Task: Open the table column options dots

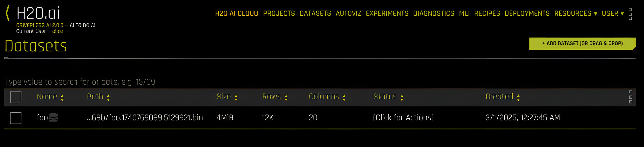Action: pyautogui.click(x=631, y=97)
